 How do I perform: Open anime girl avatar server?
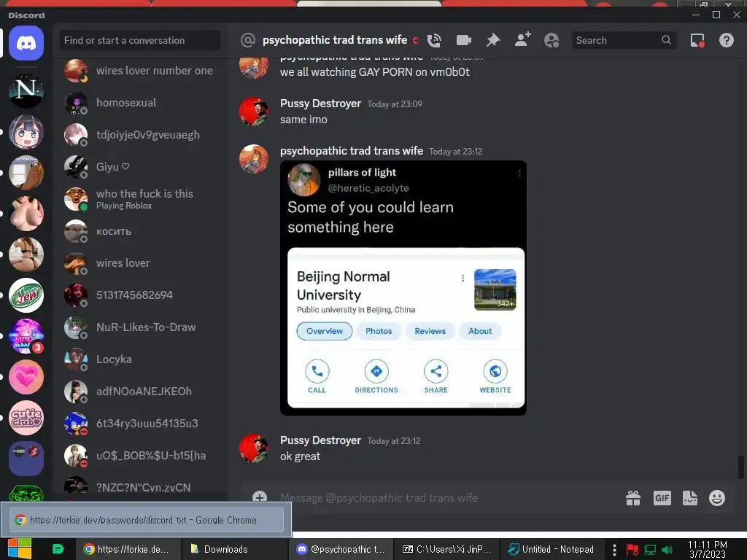pyautogui.click(x=26, y=132)
